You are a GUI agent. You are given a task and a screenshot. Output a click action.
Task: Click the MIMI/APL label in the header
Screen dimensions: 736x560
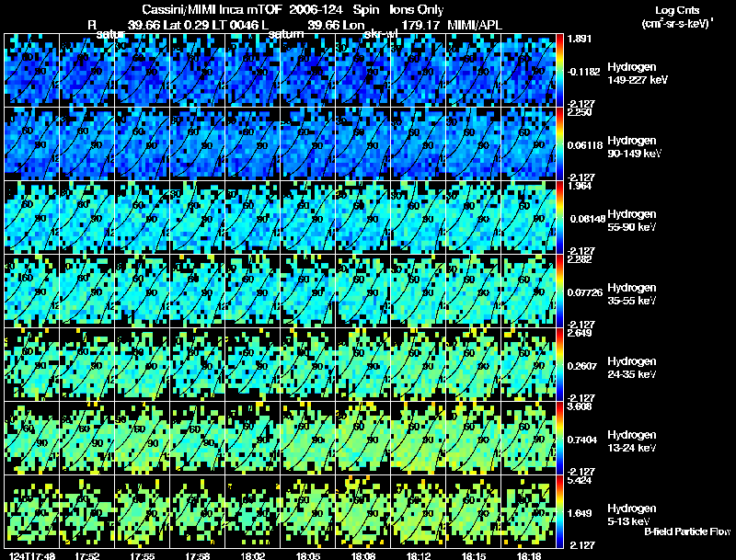pos(475,25)
